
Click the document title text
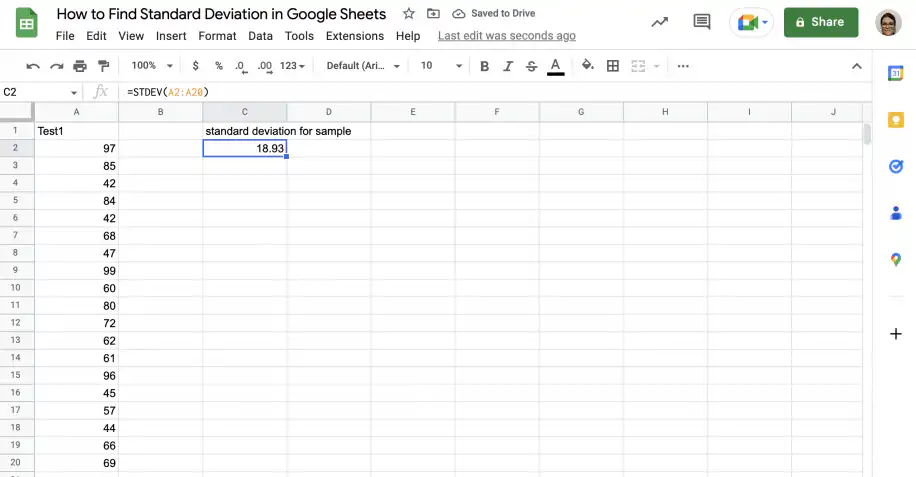point(221,14)
